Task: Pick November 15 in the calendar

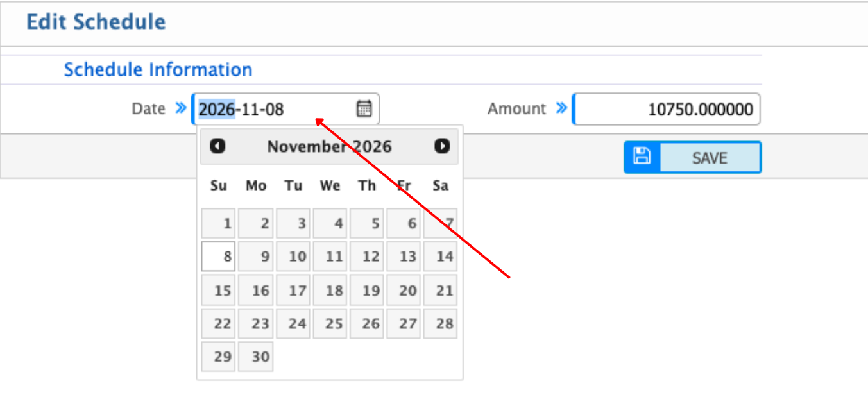Action: 219,291
